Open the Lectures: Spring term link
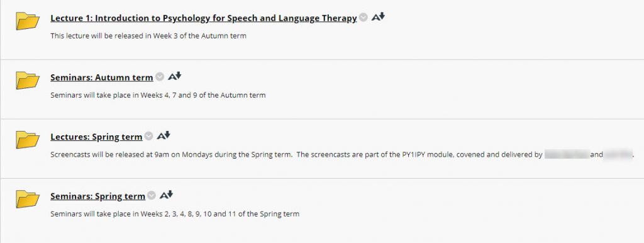Image resolution: width=644 pixels, height=243 pixels. (96, 137)
